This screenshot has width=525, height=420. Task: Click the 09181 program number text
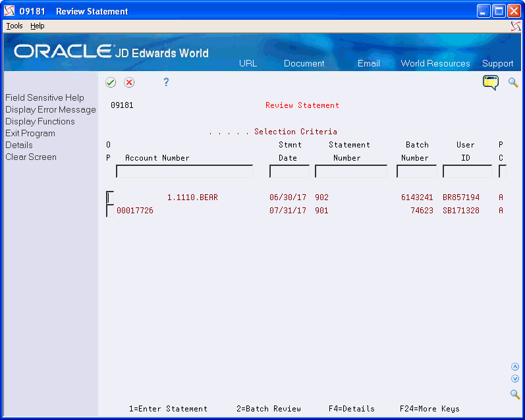[122, 105]
